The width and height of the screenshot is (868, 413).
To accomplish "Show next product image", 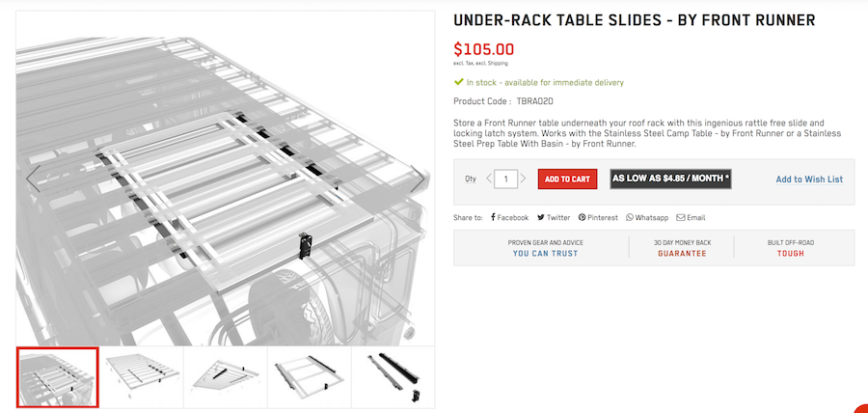I will coord(418,179).
